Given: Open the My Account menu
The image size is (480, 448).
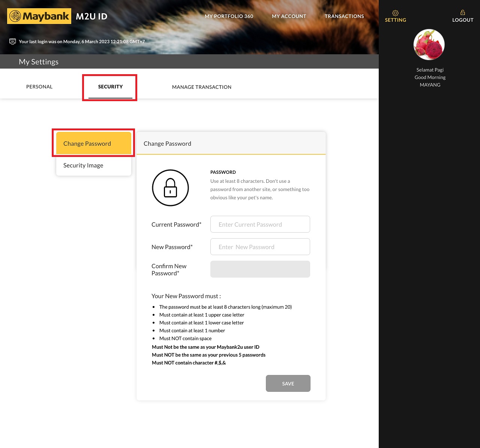Looking at the screenshot, I should point(289,16).
